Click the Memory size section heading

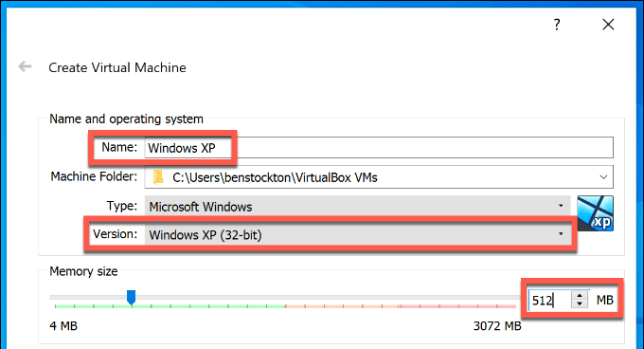[x=83, y=271]
